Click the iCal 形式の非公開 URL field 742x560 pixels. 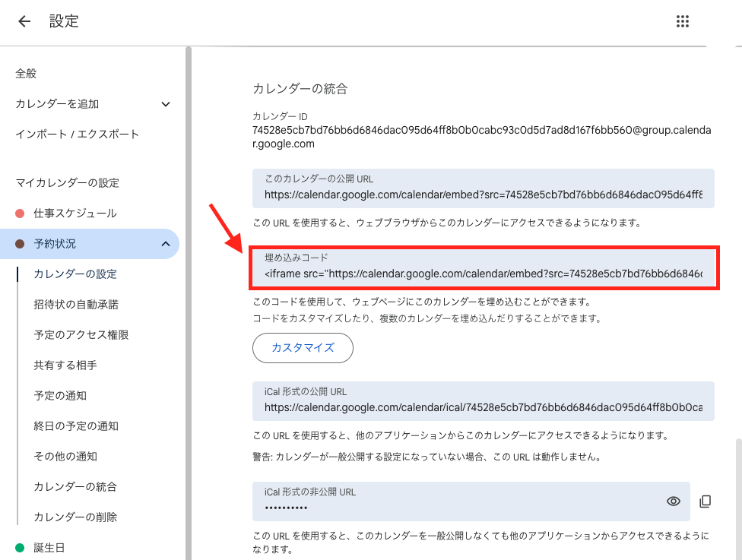(x=471, y=501)
